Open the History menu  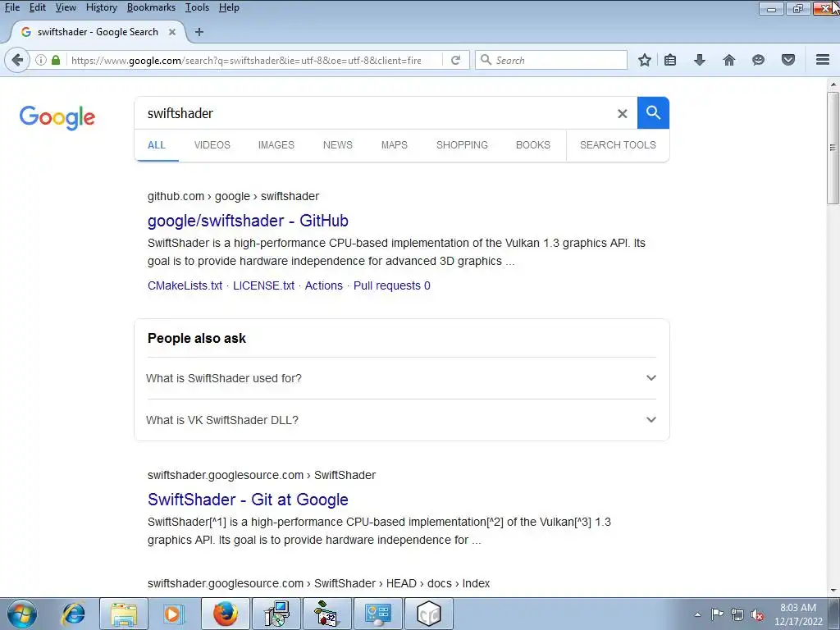tap(102, 7)
